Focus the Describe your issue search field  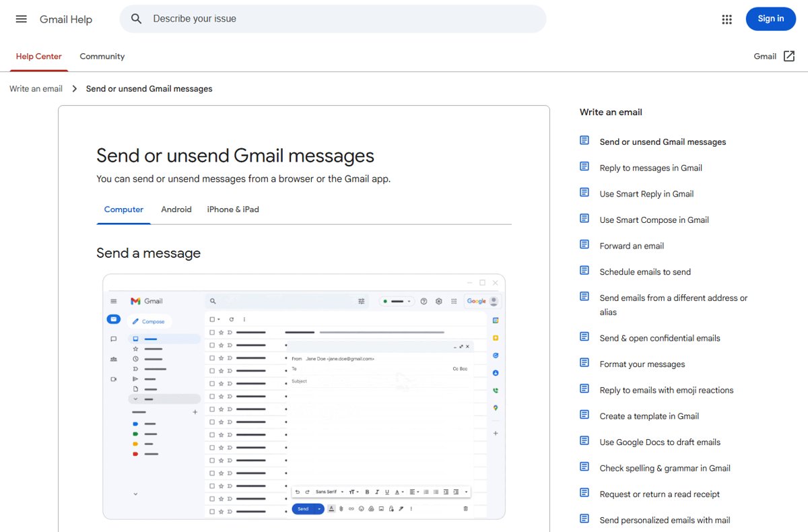(333, 19)
